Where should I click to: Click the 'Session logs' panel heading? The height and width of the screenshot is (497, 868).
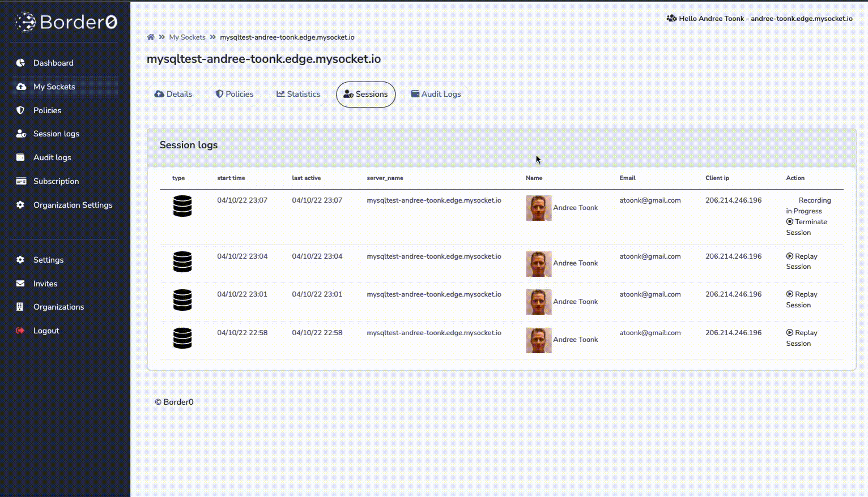(x=189, y=145)
